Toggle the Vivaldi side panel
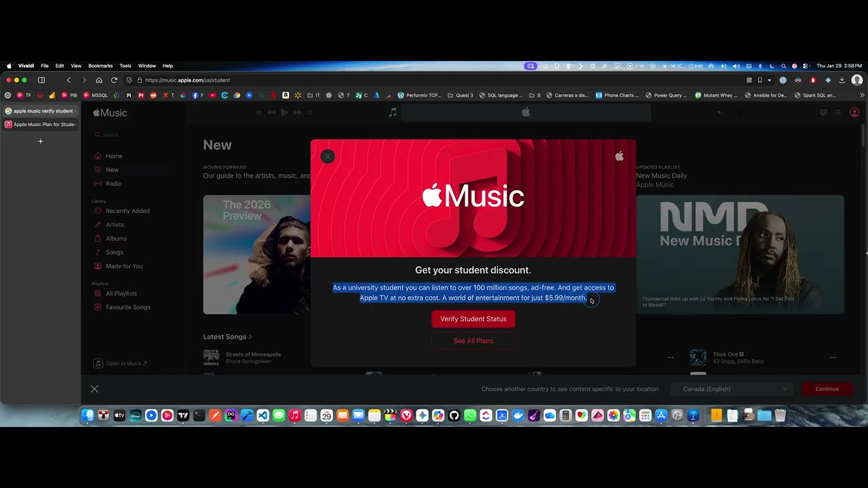The height and width of the screenshot is (488, 868). coord(41,80)
